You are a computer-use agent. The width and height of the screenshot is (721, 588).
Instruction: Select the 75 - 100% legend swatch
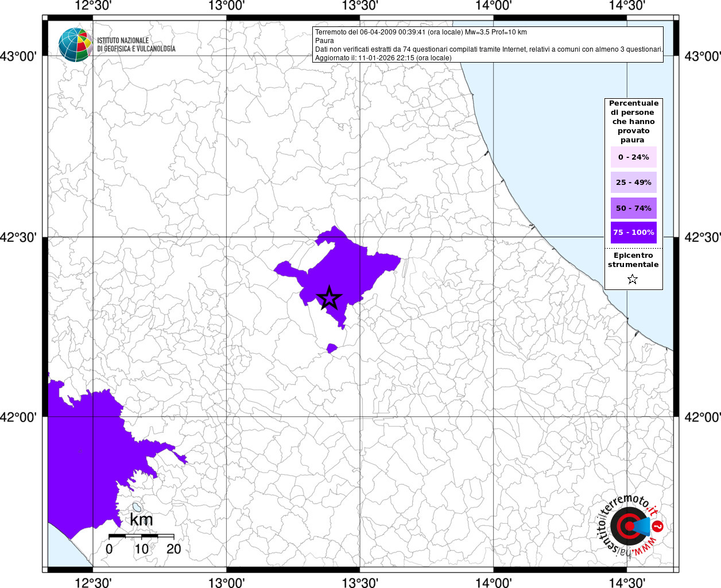pyautogui.click(x=633, y=233)
